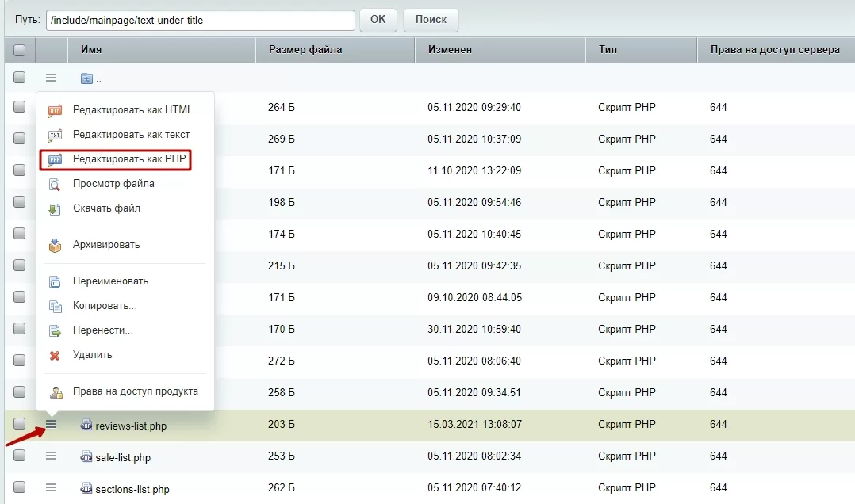Click the date 30.11.2020 10:59:40
Image resolution: width=855 pixels, height=504 pixels.
pos(474,329)
